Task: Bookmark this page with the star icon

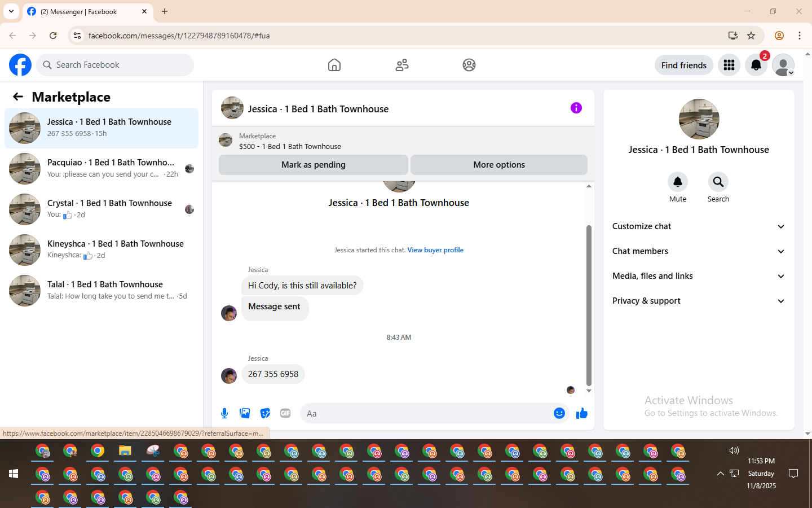Action: (751, 36)
